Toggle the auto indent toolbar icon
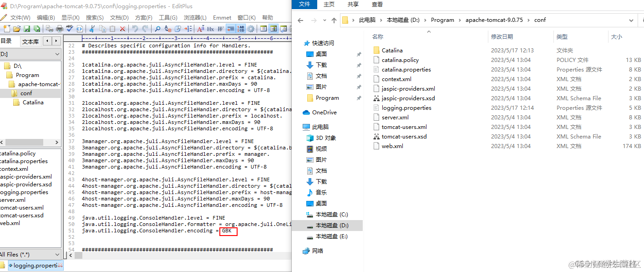644x272 pixels. pyautogui.click(x=231, y=29)
